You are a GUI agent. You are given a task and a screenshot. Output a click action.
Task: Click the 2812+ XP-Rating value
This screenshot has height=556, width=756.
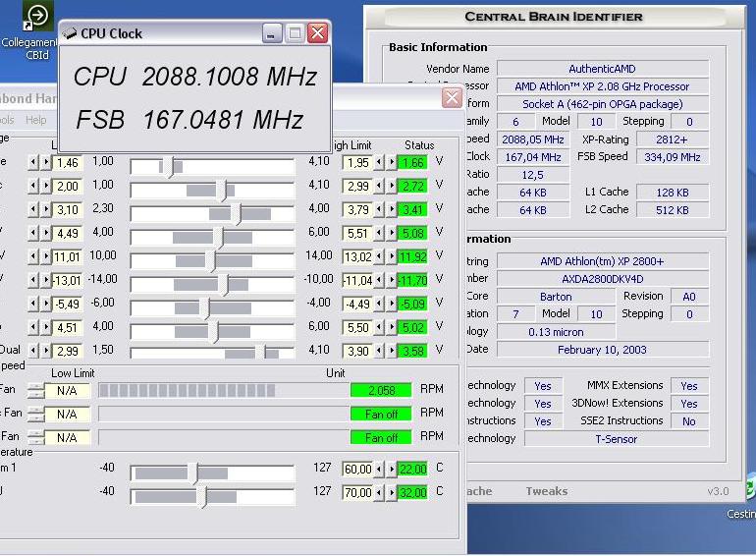[673, 139]
